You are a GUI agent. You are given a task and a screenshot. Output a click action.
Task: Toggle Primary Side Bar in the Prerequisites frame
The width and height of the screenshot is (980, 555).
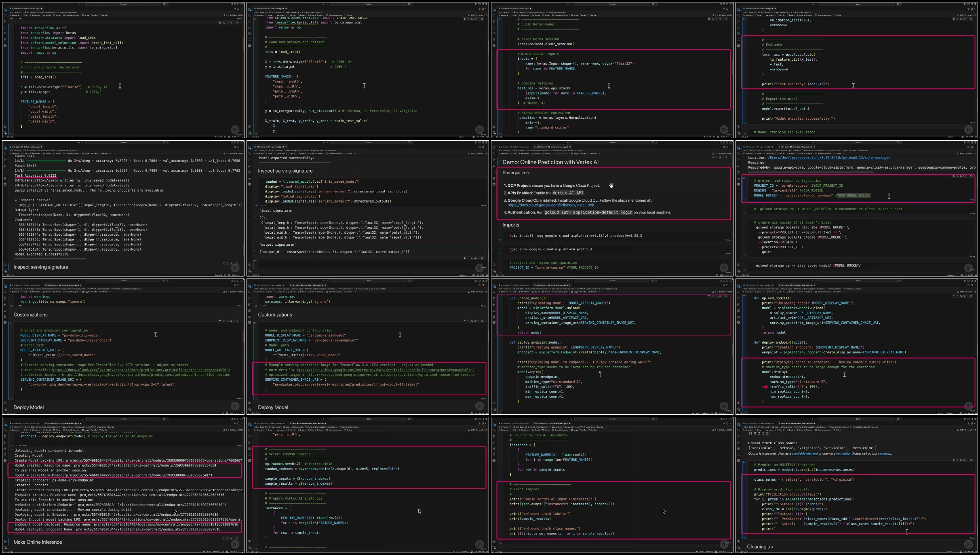click(x=724, y=142)
